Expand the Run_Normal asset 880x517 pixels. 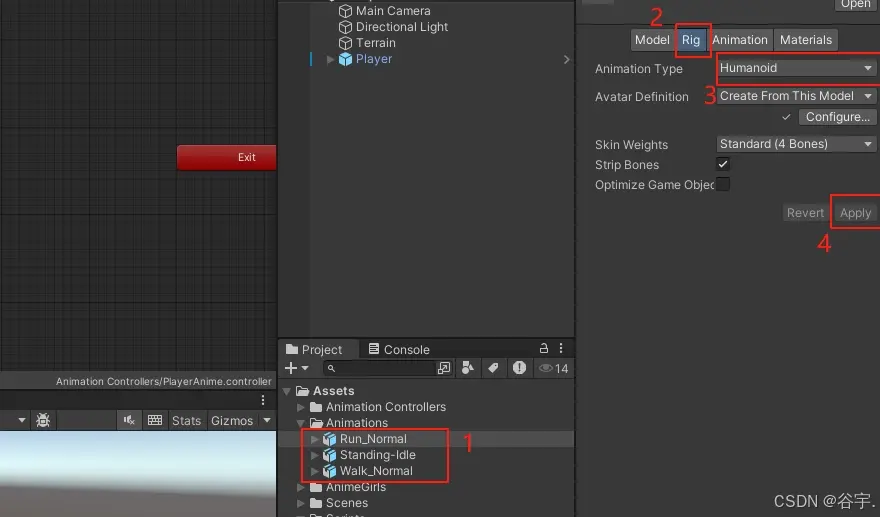point(314,439)
